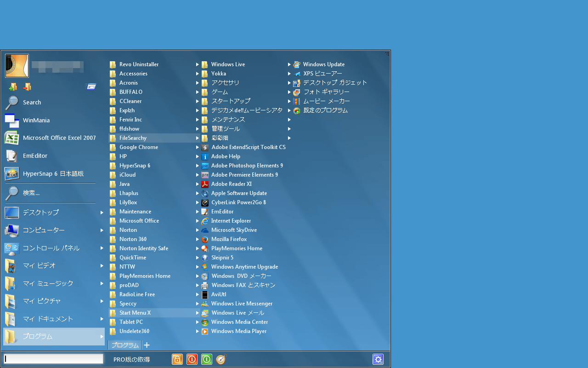Open ムービー メーカー

pyautogui.click(x=322, y=101)
